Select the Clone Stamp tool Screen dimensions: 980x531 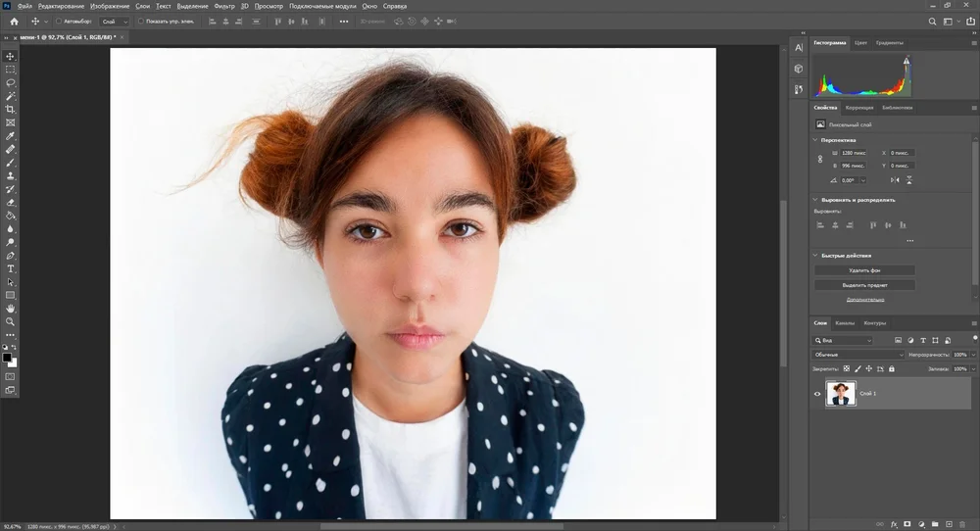click(10, 175)
